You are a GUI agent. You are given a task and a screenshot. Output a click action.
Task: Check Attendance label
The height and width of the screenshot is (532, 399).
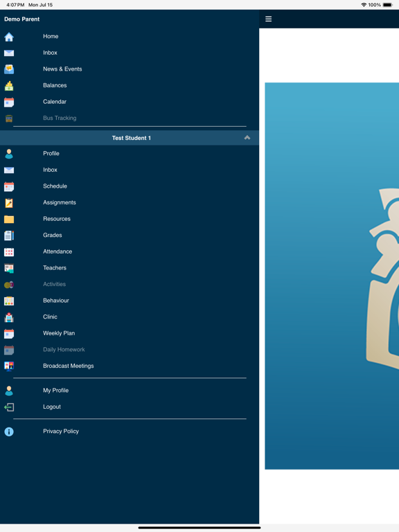point(57,251)
